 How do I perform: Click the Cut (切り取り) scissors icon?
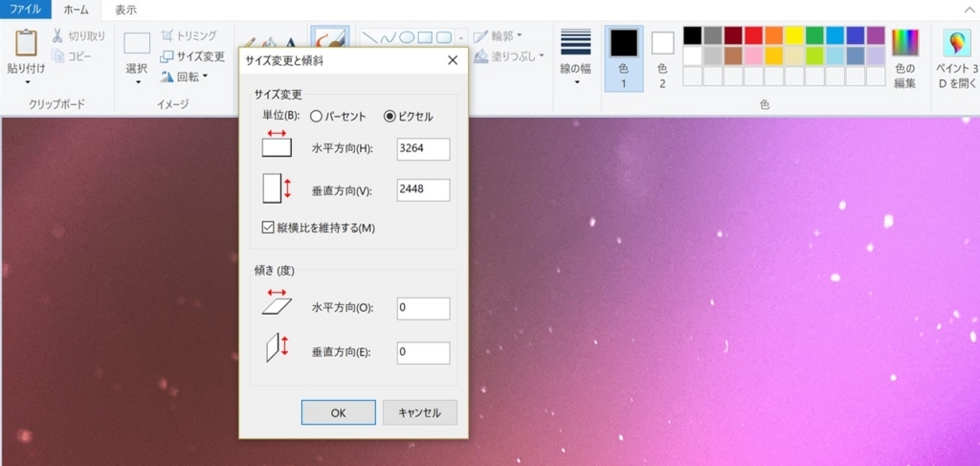point(57,35)
